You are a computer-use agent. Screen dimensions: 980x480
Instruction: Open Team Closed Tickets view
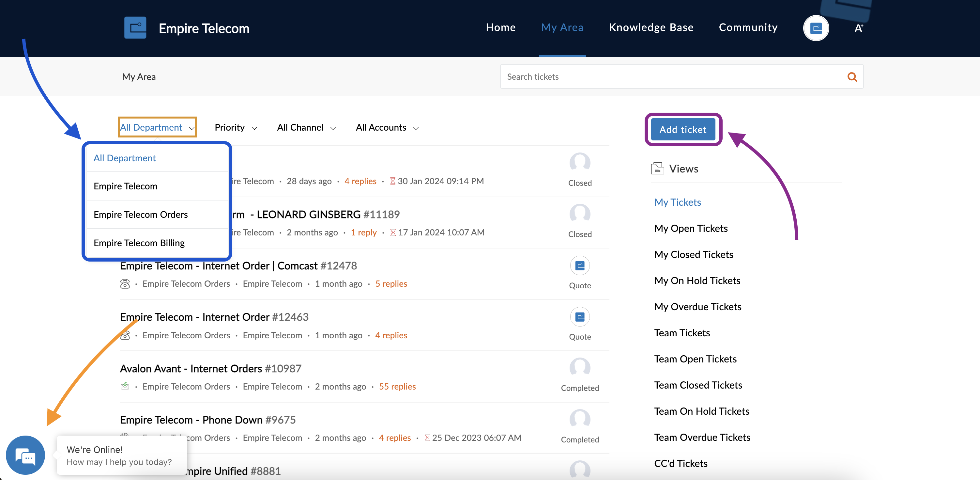[698, 385]
